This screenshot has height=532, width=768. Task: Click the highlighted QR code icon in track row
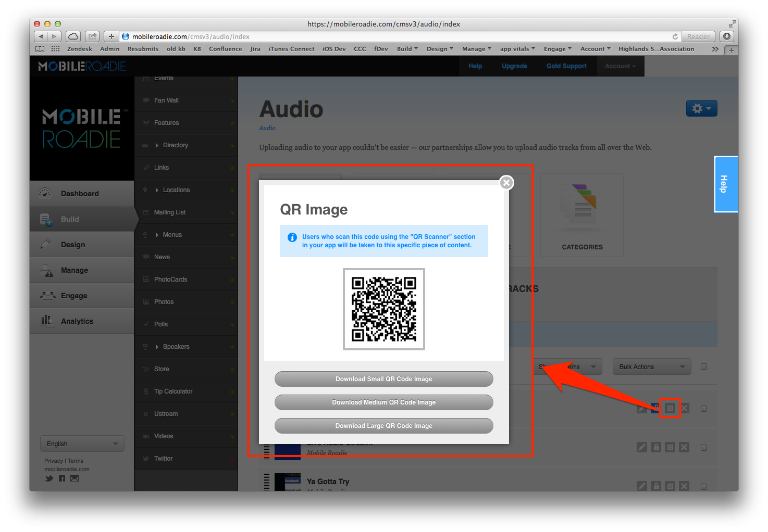tap(670, 409)
